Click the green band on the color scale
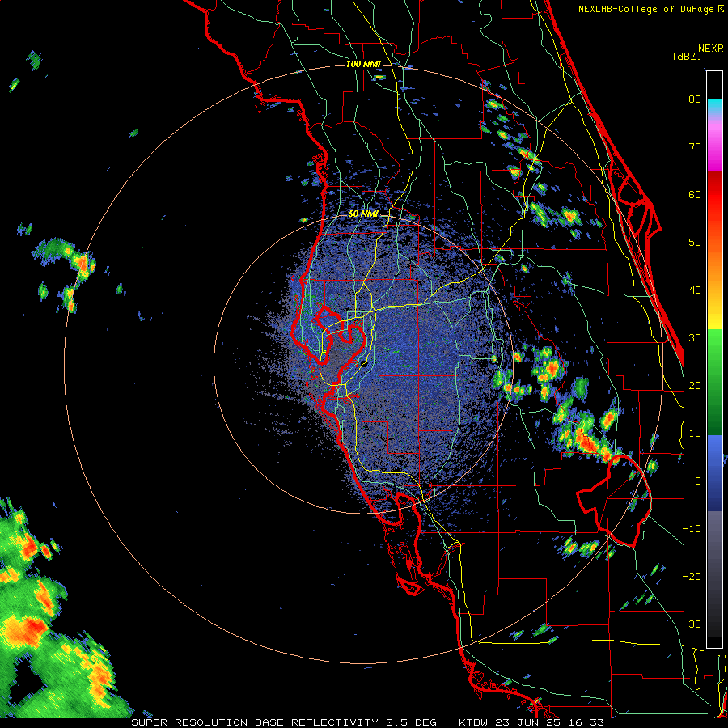728x728 pixels. click(x=714, y=382)
